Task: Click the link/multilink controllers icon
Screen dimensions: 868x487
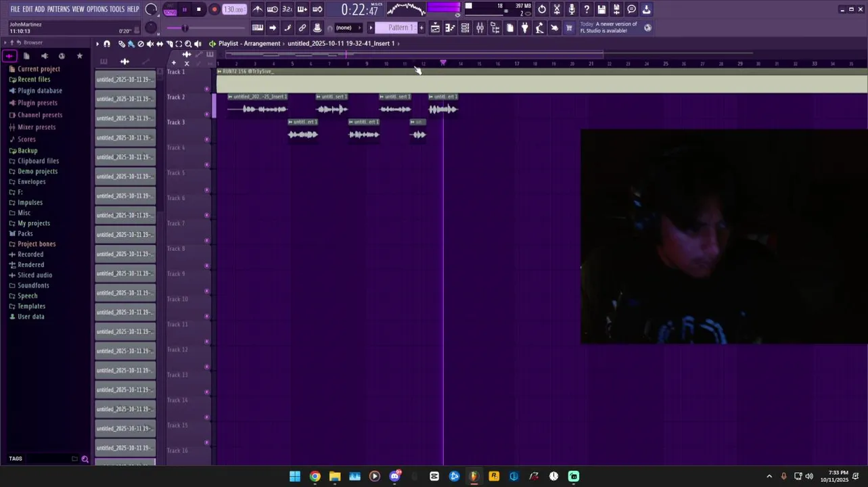Action: pyautogui.click(x=302, y=28)
